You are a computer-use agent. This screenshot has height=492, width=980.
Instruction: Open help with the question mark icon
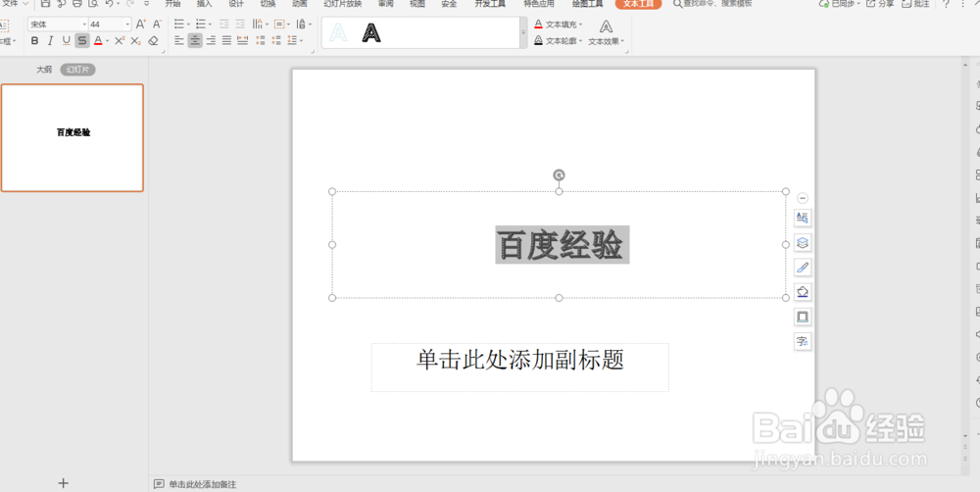tap(946, 4)
